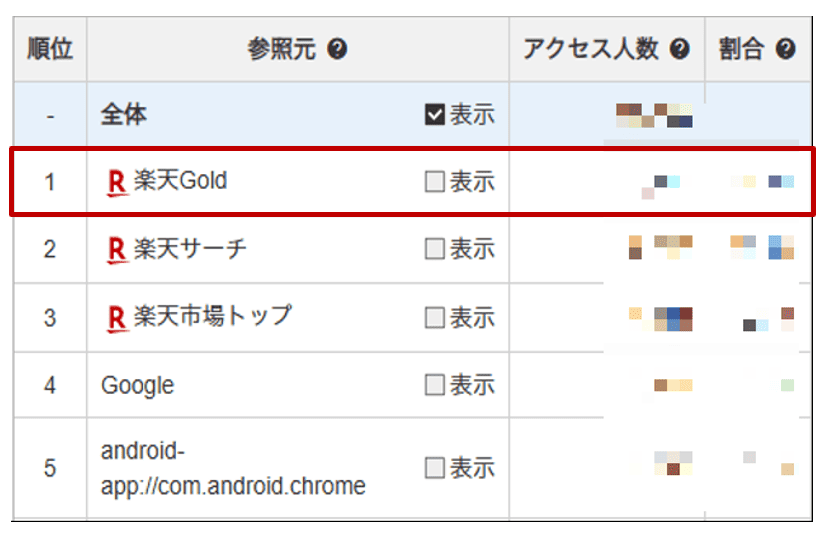828x538 pixels.
Task: Click the Rakuten R icon for 楽天Gold
Action: pyautogui.click(x=117, y=182)
